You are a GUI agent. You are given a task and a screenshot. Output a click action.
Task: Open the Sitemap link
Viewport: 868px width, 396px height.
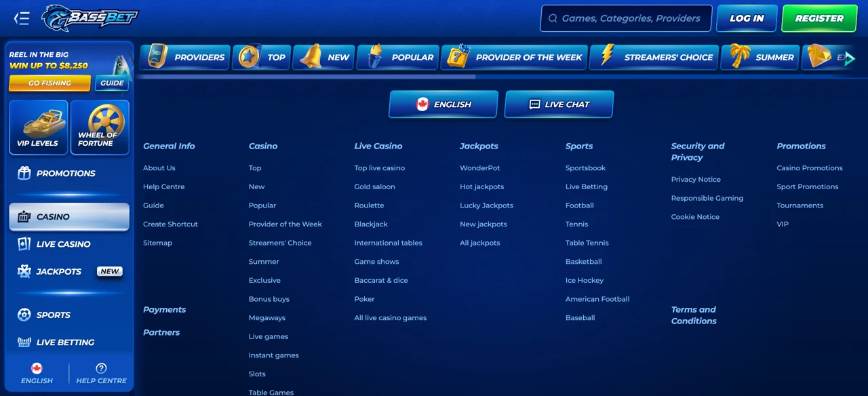coord(157,243)
